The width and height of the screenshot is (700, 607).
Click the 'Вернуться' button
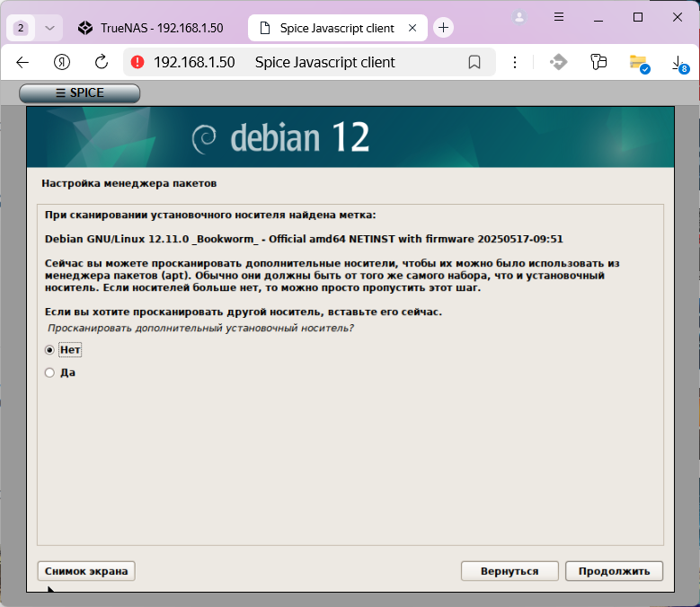(509, 571)
